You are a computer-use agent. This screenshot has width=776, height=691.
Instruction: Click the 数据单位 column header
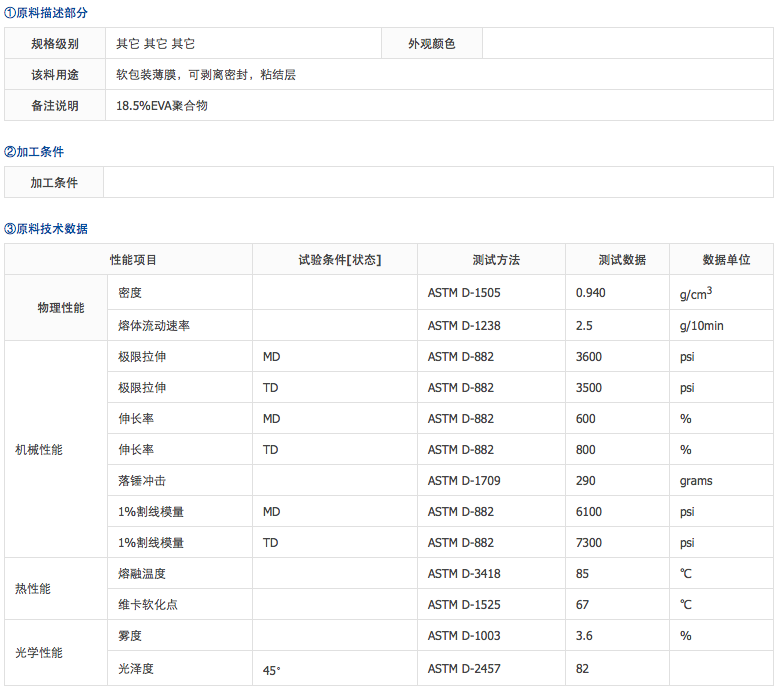point(726,260)
